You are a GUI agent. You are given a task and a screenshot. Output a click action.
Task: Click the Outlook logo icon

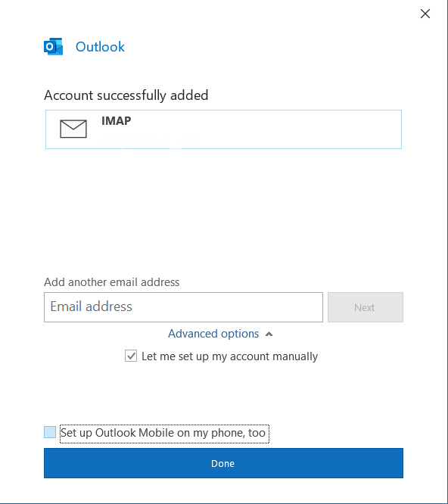53,47
